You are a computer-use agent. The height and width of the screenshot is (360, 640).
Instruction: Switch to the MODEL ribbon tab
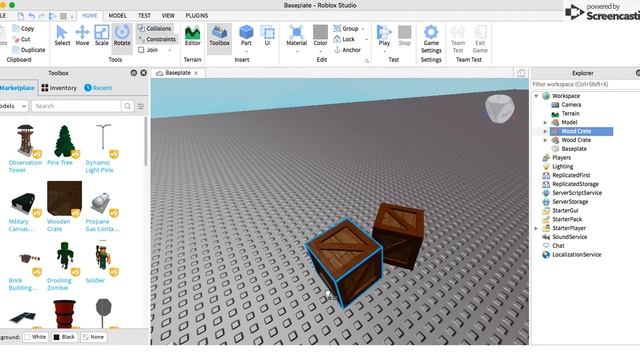tap(117, 16)
